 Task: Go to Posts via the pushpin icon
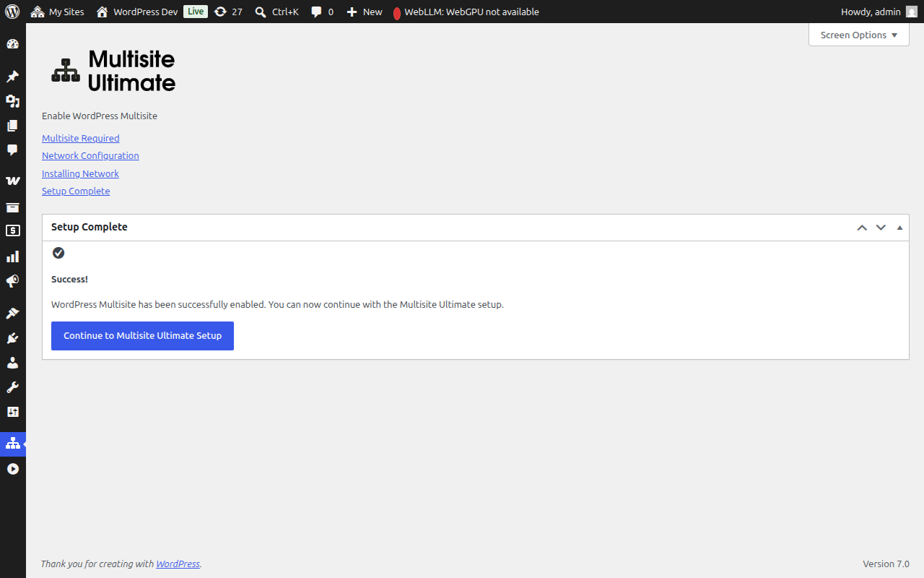pyautogui.click(x=12, y=77)
